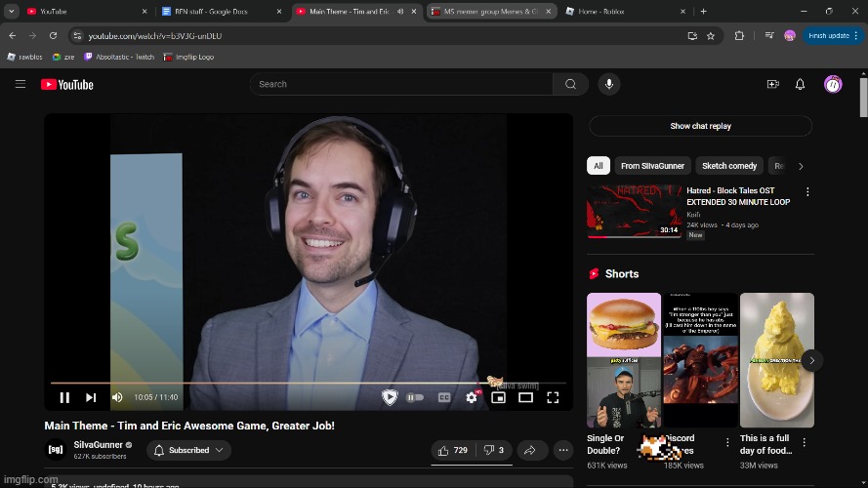Open the butter figure food short
868x488 pixels.
pyautogui.click(x=776, y=359)
